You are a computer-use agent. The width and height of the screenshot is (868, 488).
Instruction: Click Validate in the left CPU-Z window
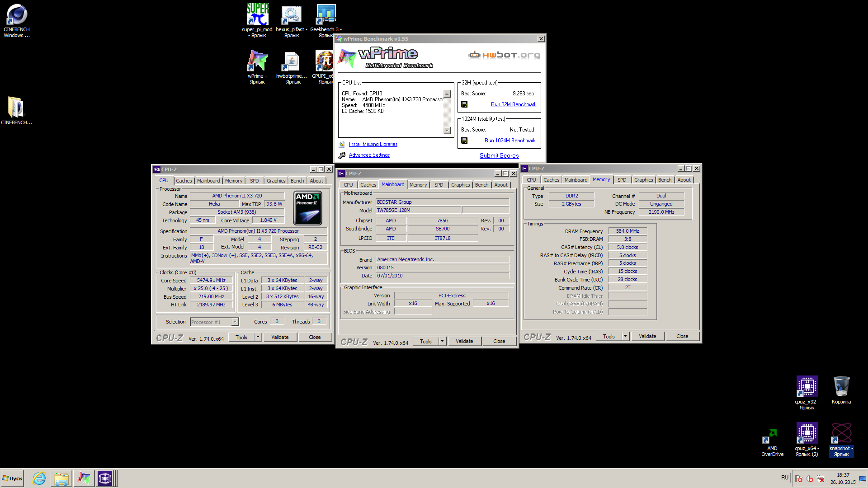point(280,337)
